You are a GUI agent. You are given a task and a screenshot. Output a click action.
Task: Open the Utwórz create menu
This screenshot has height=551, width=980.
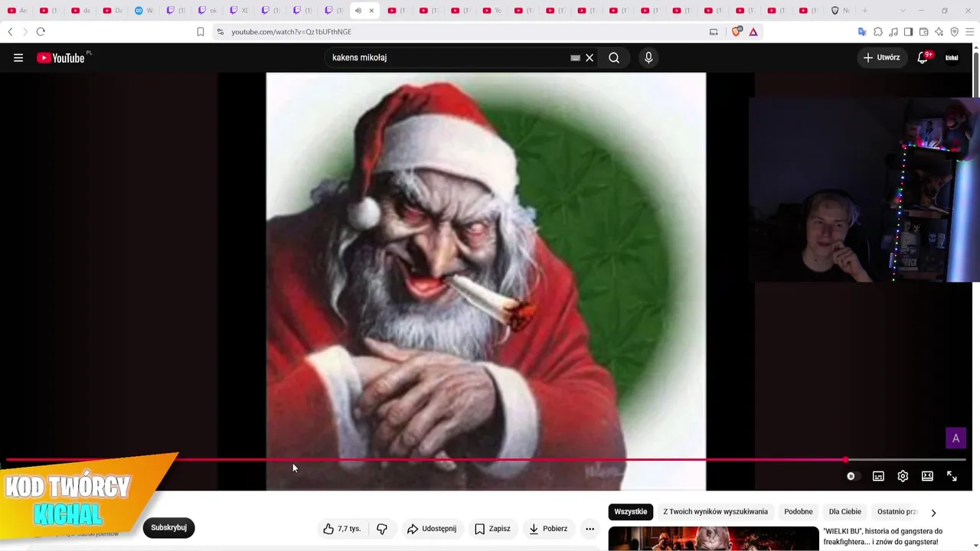(x=881, y=57)
